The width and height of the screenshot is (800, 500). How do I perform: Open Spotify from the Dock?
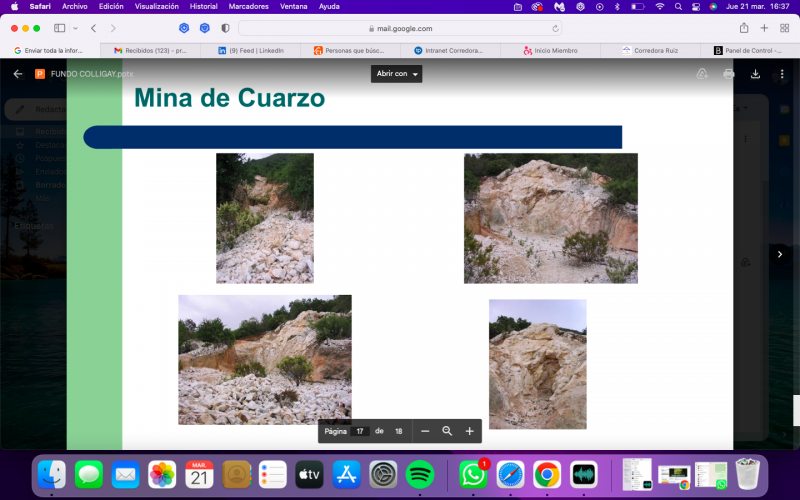[x=419, y=474]
